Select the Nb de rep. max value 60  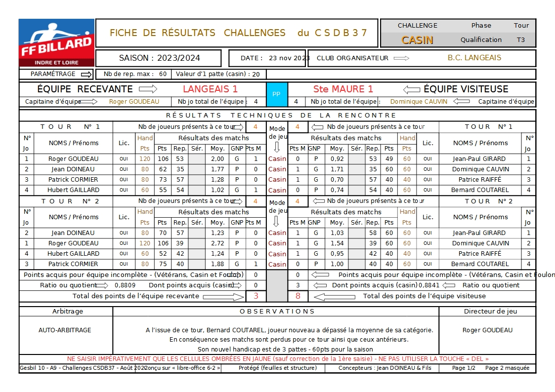coord(163,74)
